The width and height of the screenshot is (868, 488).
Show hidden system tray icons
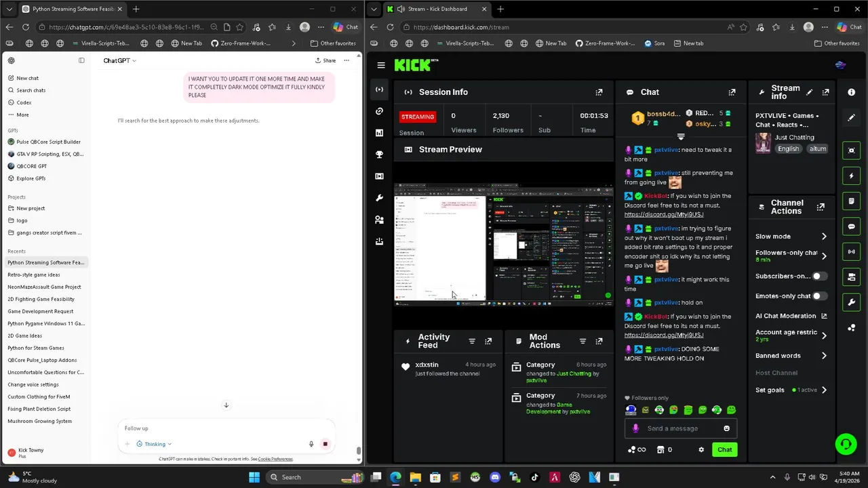pyautogui.click(x=772, y=477)
